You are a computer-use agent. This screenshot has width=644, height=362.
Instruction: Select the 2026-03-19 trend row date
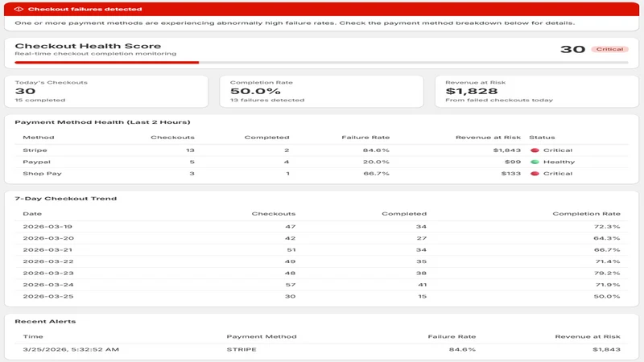tap(47, 227)
